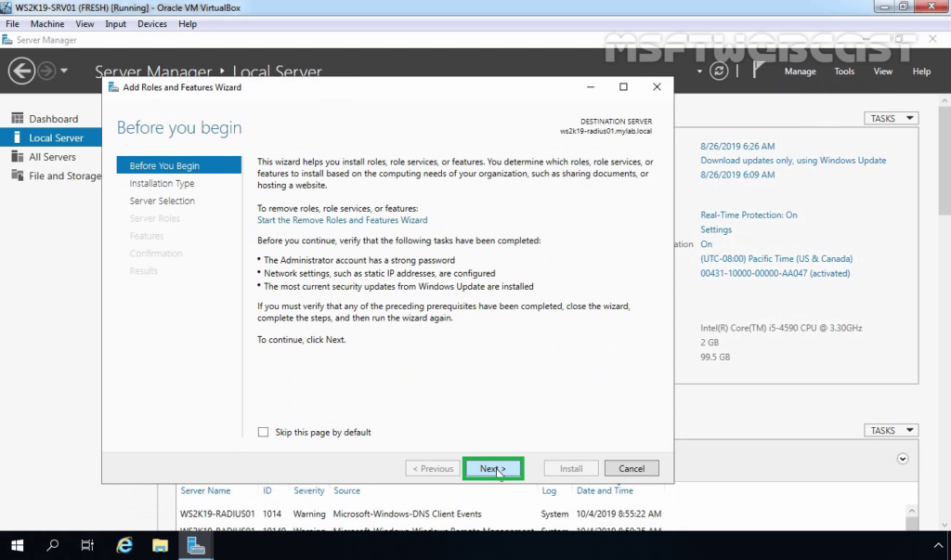This screenshot has height=560, width=951.
Task: Click the Previous button in the wizard
Action: tap(433, 468)
